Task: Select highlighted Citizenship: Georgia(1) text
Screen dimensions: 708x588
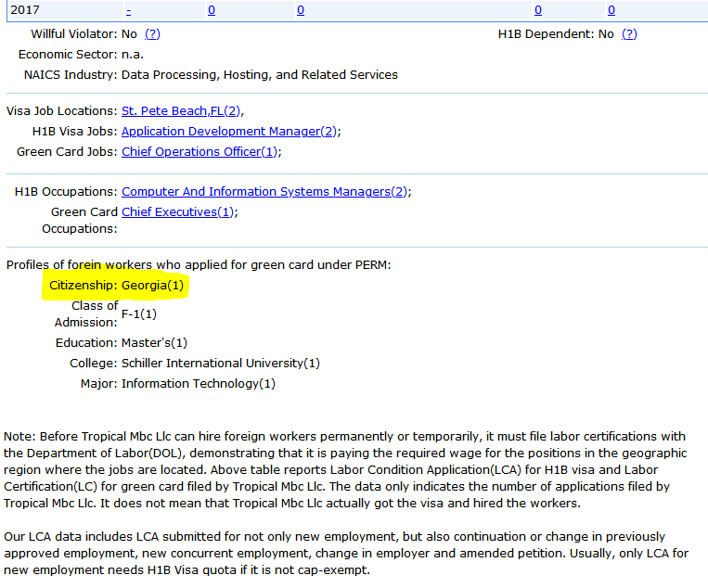Action: [116, 286]
